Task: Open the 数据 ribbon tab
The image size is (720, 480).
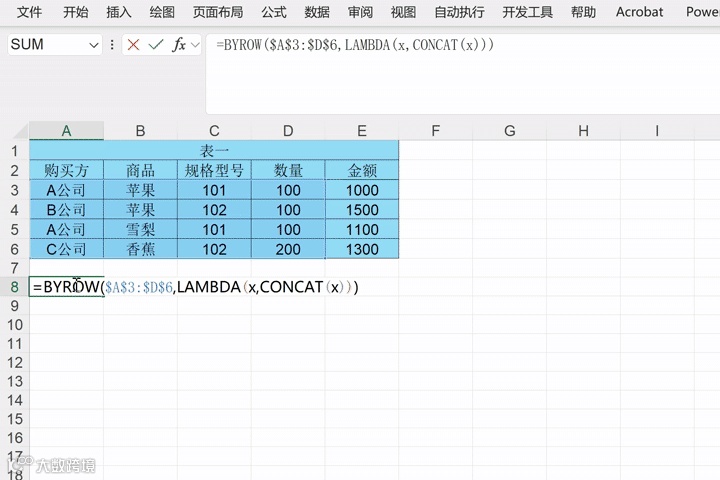Action: (x=317, y=12)
